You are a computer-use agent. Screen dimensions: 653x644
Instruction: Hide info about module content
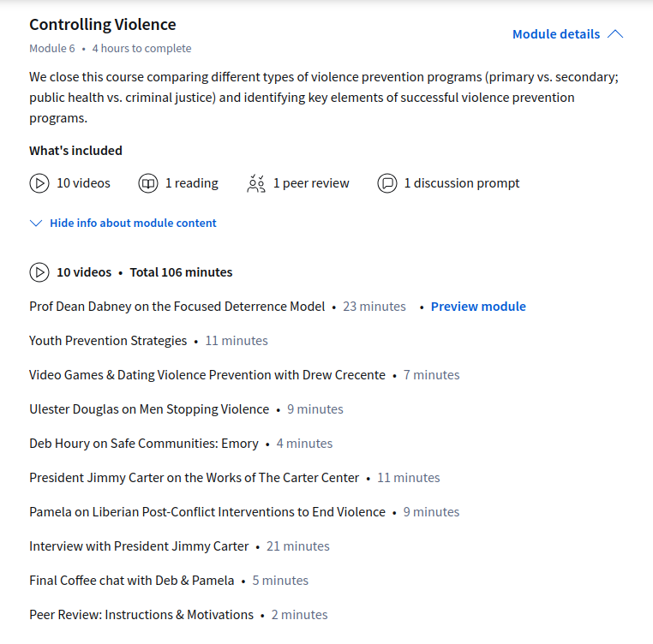click(x=133, y=223)
